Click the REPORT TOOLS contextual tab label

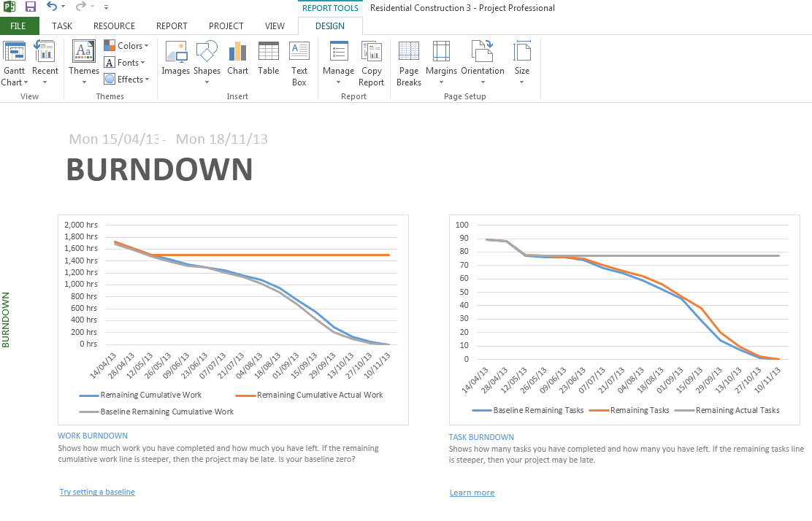[330, 8]
